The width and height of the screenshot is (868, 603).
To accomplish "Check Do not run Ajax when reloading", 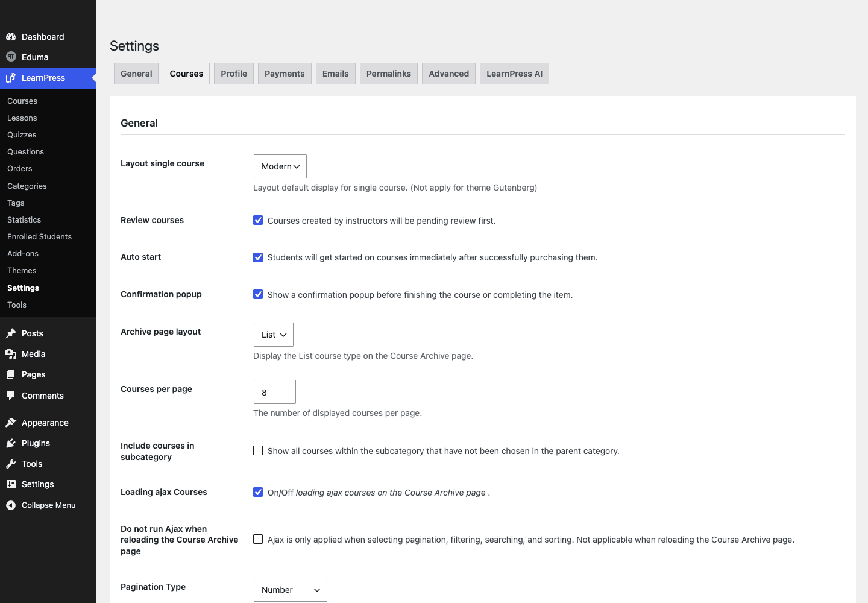I will (258, 539).
